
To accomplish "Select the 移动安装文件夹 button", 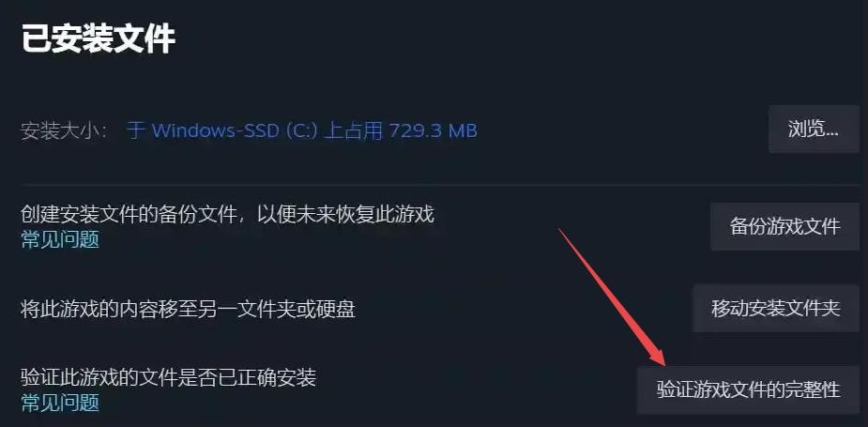I will [x=775, y=308].
